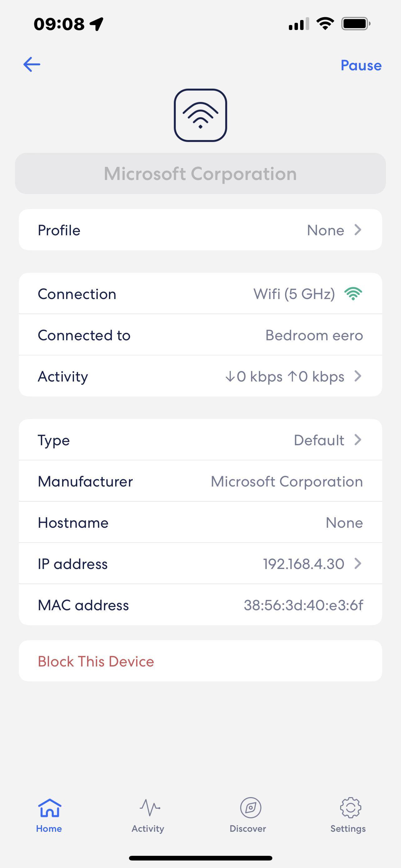Image resolution: width=401 pixels, height=868 pixels.
Task: Open the Type row chevron showing Default
Action: coord(358,440)
